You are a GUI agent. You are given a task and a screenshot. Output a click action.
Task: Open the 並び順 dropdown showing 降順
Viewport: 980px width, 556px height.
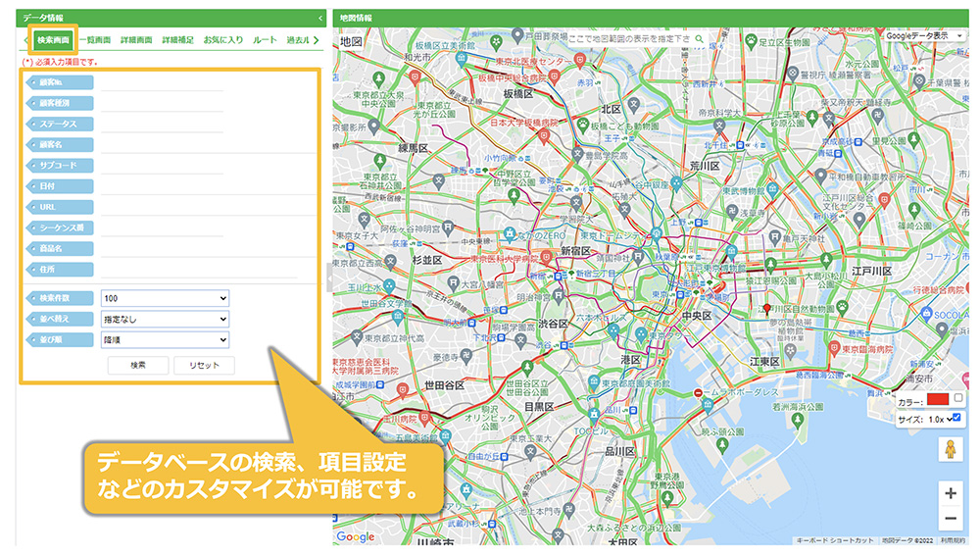pyautogui.click(x=165, y=339)
